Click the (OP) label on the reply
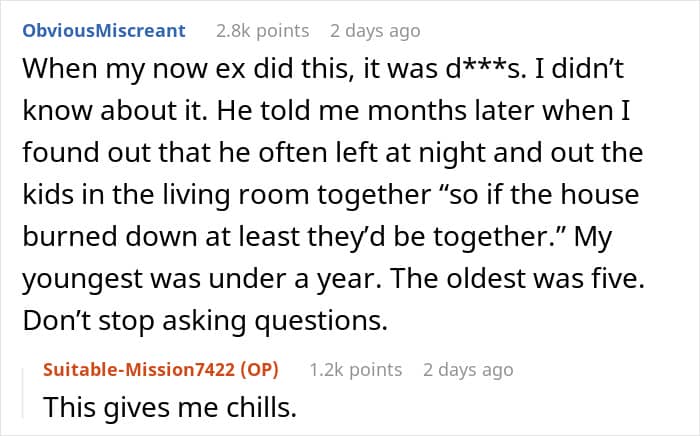The image size is (700, 436). [255, 370]
